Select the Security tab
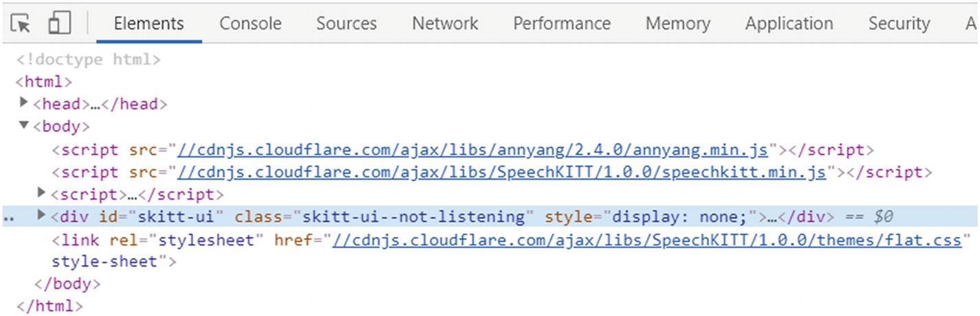 click(898, 23)
